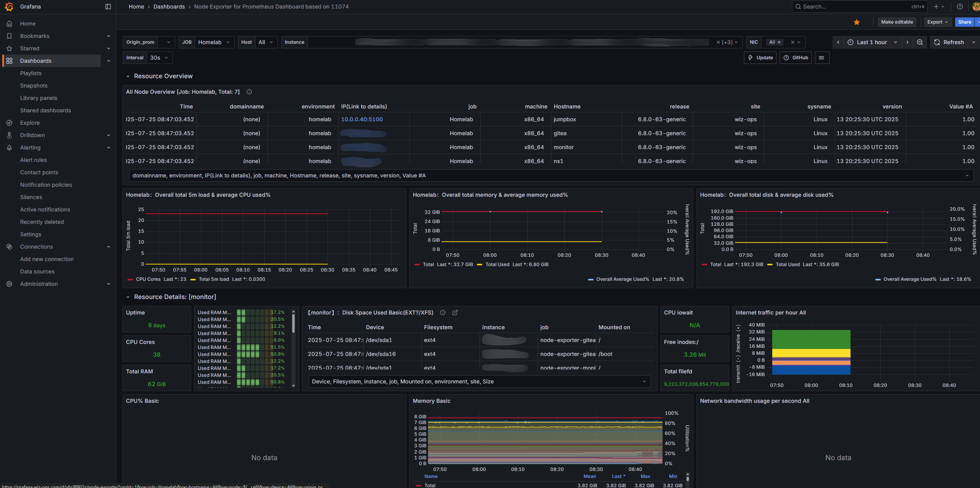Clear Instance selection X icon

coord(718,42)
